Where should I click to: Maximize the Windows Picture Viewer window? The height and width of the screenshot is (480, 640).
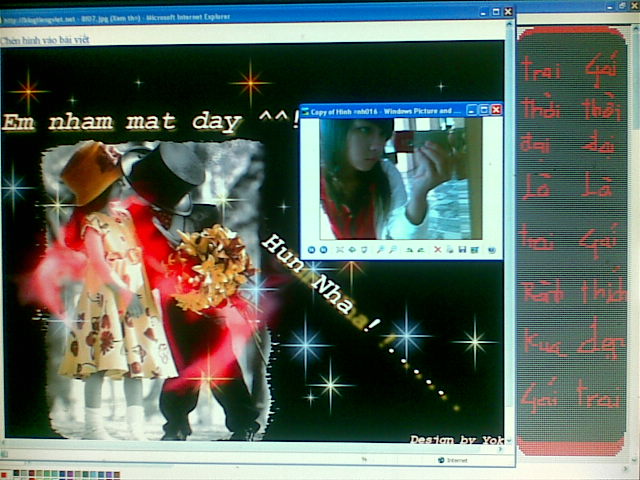[484, 110]
